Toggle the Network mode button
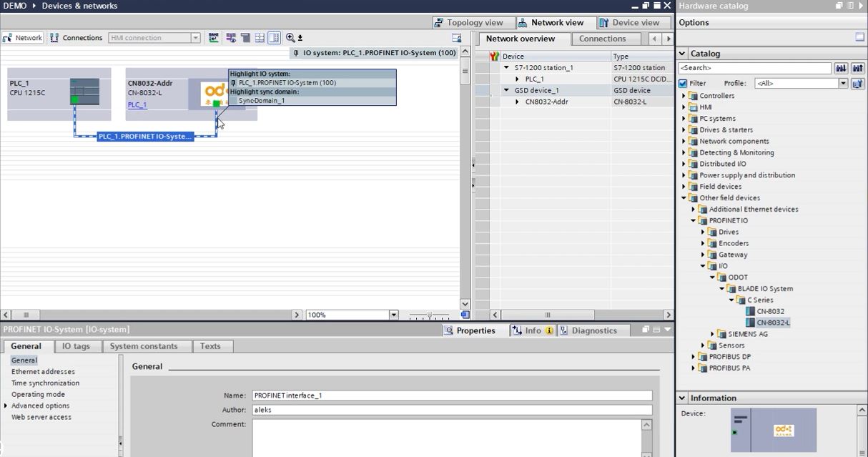868x457 pixels. tap(23, 38)
